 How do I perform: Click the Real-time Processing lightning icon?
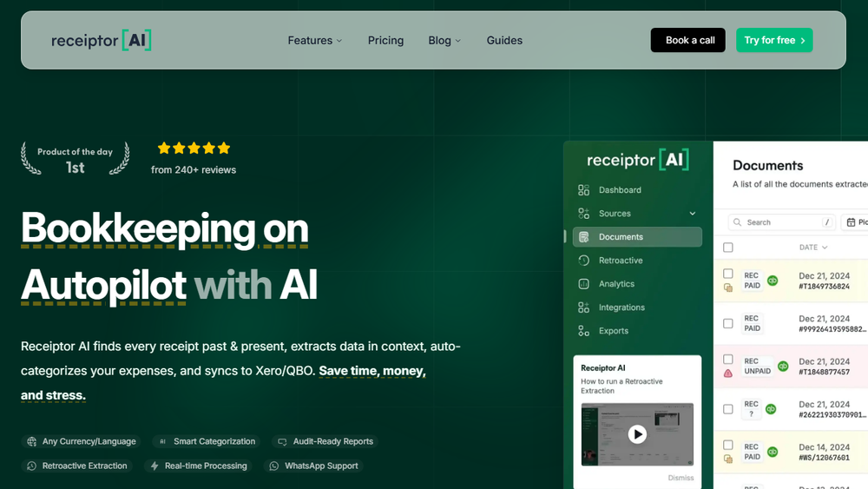point(155,466)
